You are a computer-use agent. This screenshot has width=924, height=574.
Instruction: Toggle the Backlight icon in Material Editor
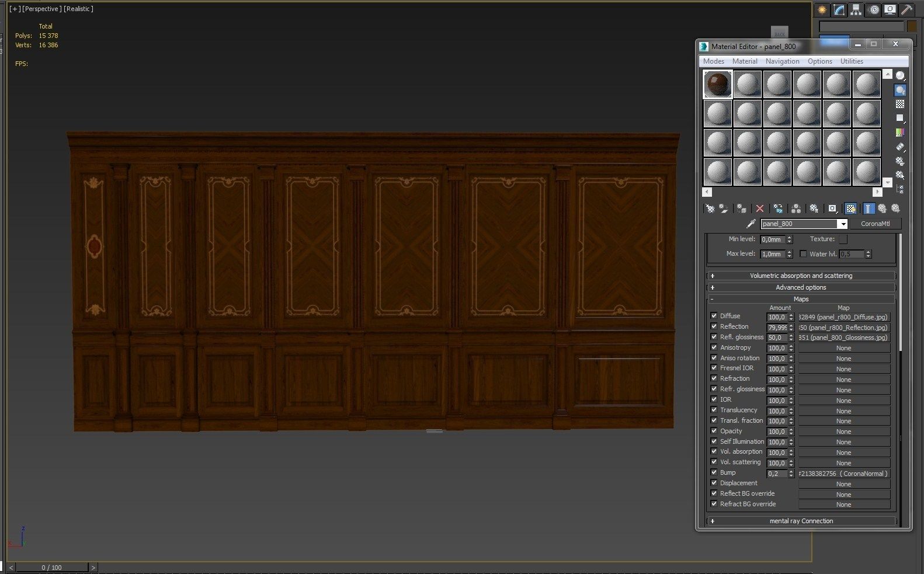(x=900, y=90)
